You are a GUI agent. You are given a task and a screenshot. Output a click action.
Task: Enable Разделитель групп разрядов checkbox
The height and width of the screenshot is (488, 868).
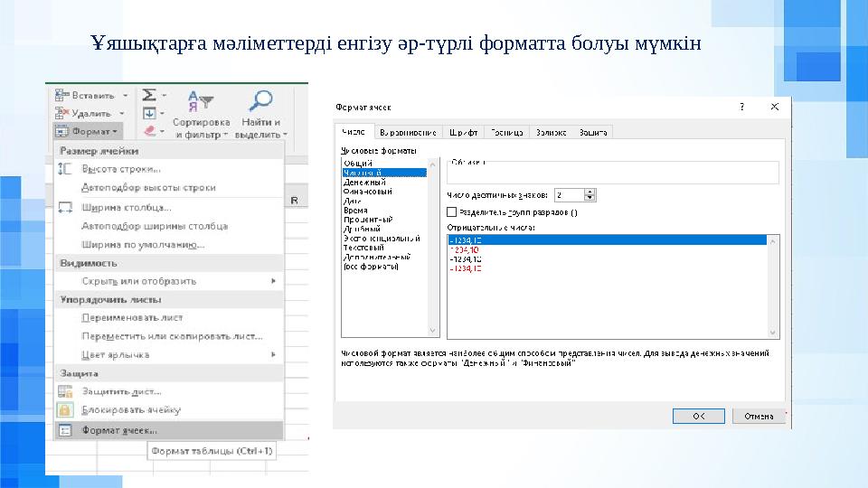(x=452, y=211)
